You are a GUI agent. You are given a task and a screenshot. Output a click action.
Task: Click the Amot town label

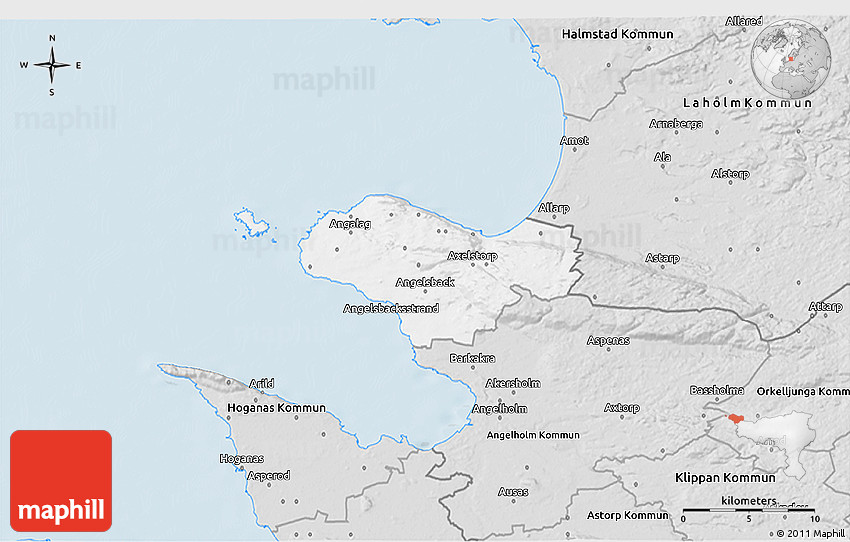(574, 141)
